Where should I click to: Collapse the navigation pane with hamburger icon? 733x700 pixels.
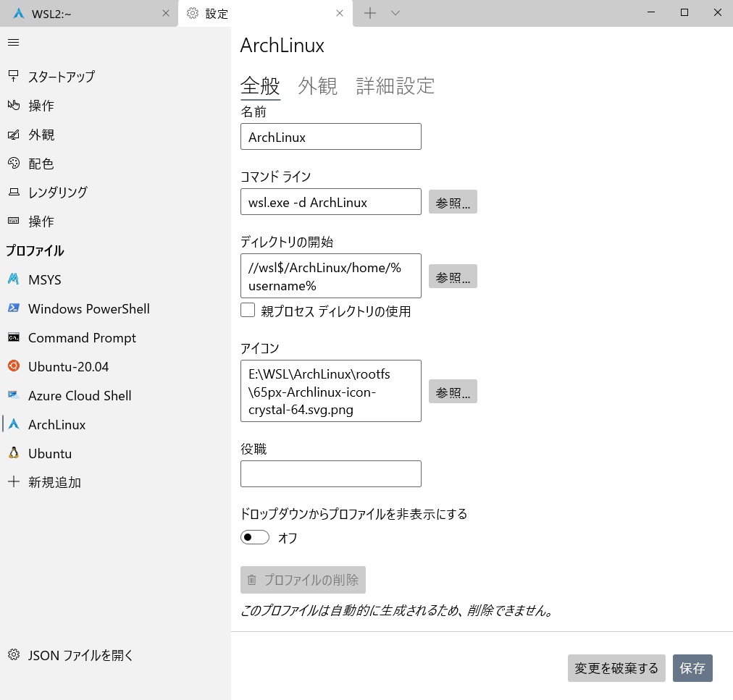coord(13,42)
